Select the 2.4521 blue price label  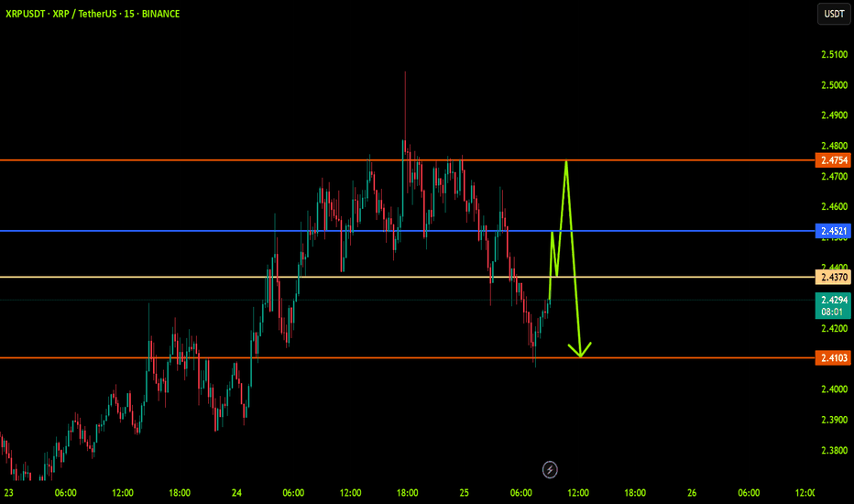click(833, 231)
